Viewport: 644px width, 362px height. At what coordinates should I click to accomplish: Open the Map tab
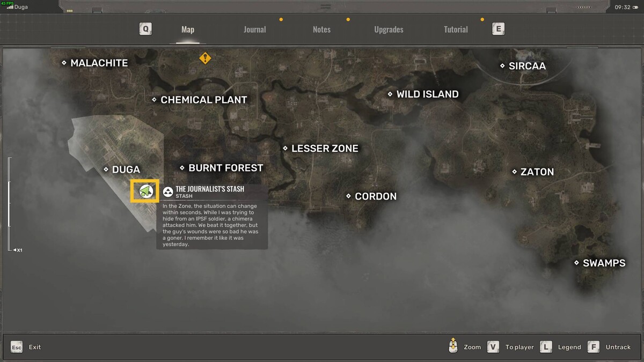[x=188, y=29]
